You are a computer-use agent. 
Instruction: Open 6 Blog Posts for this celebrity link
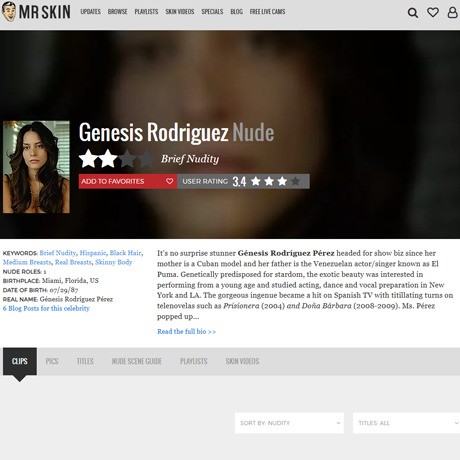46,308
